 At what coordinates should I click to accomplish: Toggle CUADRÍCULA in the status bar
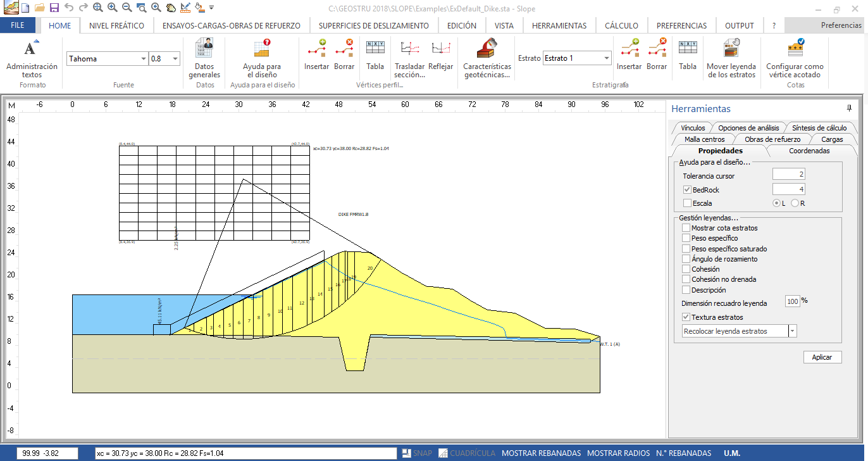(467, 453)
